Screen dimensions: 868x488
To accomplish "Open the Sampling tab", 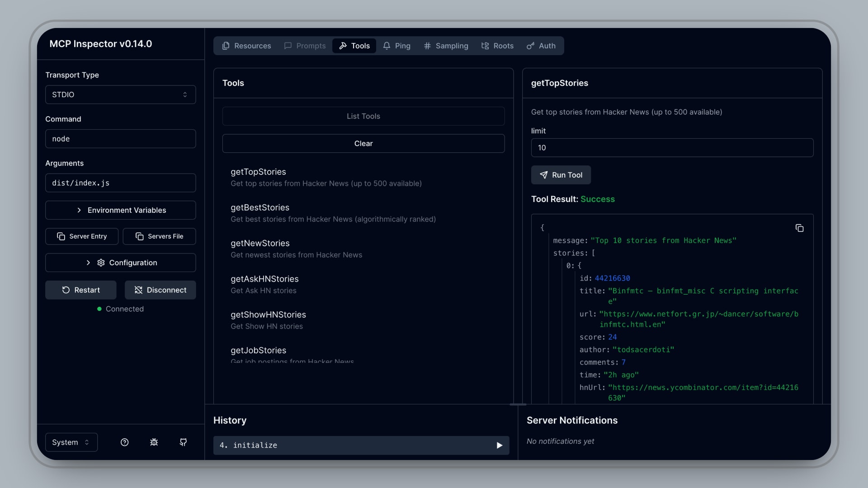I will 446,46.
